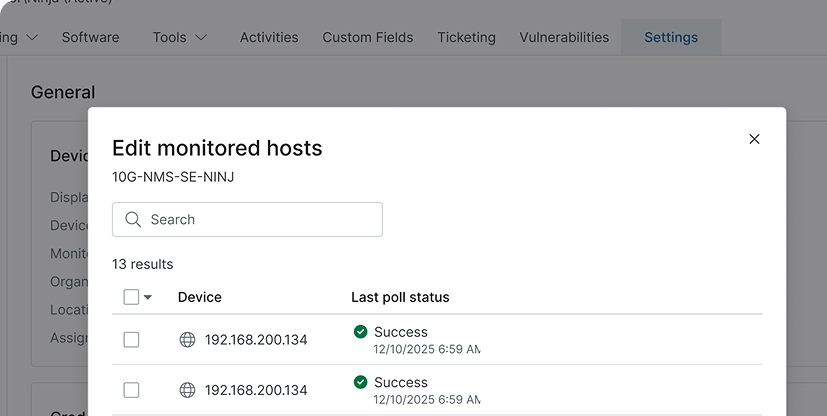827x416 pixels.
Task: Close the Edit monitored hosts dialog
Action: coord(754,139)
